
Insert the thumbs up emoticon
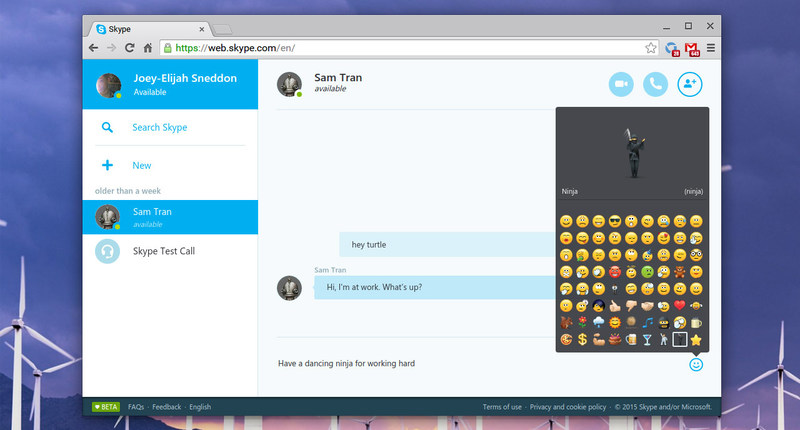(x=615, y=306)
